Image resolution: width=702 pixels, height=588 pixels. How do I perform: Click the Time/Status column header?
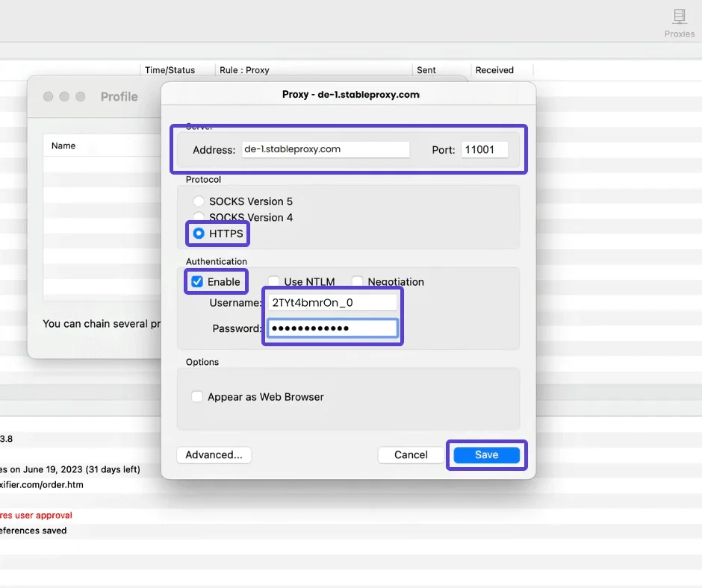(170, 70)
